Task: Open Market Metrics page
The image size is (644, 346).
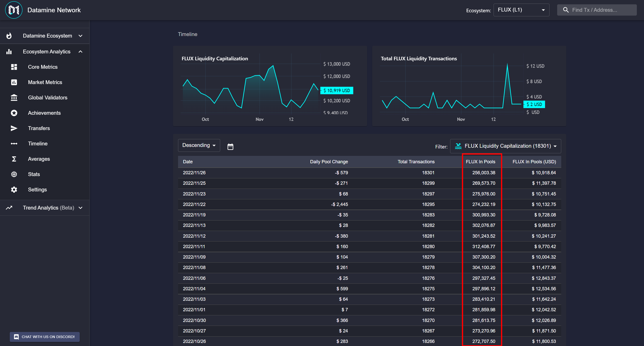Action: pyautogui.click(x=45, y=82)
